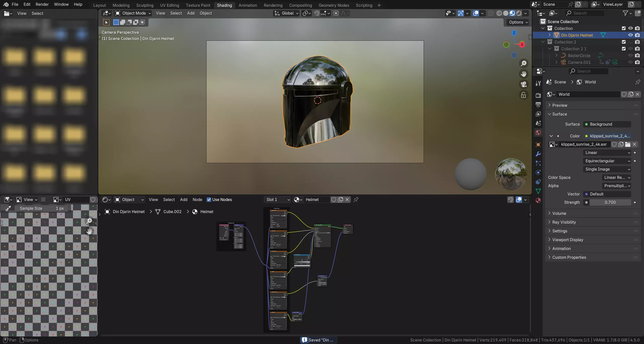The width and height of the screenshot is (644, 344).
Task: Open the Output properties tab
Action: click(538, 105)
